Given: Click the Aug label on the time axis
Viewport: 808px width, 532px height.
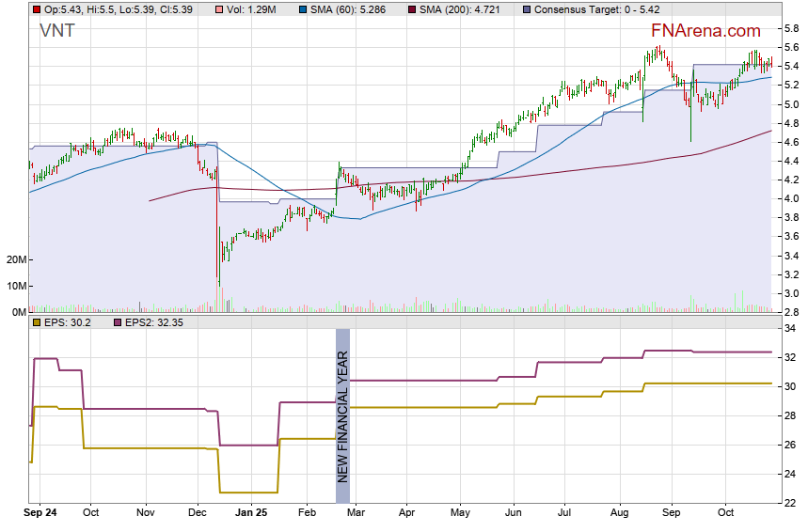Looking at the screenshot, I should click(x=619, y=513).
